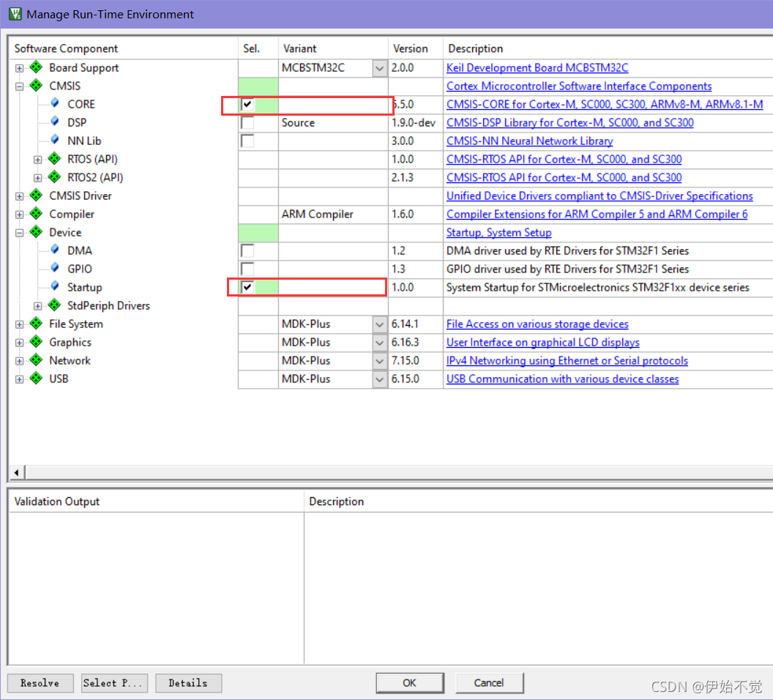Click the Device green diamond icon
This screenshot has height=700, width=773.
pos(36,231)
